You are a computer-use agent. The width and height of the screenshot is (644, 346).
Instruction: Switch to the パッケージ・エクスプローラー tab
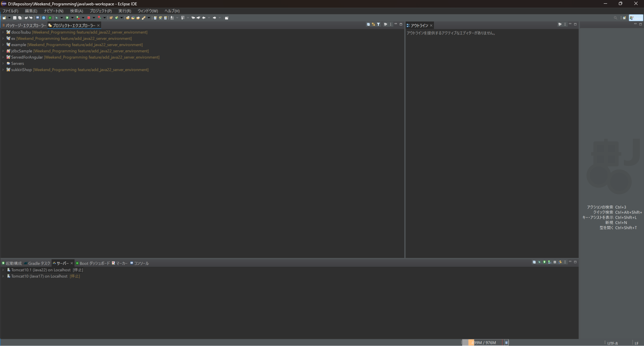24,25
